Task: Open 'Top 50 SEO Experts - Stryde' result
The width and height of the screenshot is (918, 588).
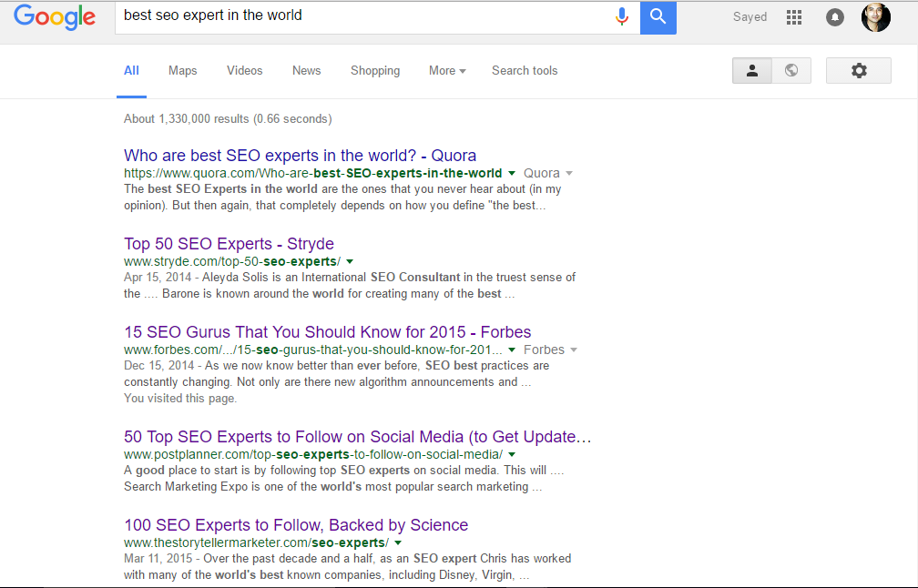Action: coord(229,244)
